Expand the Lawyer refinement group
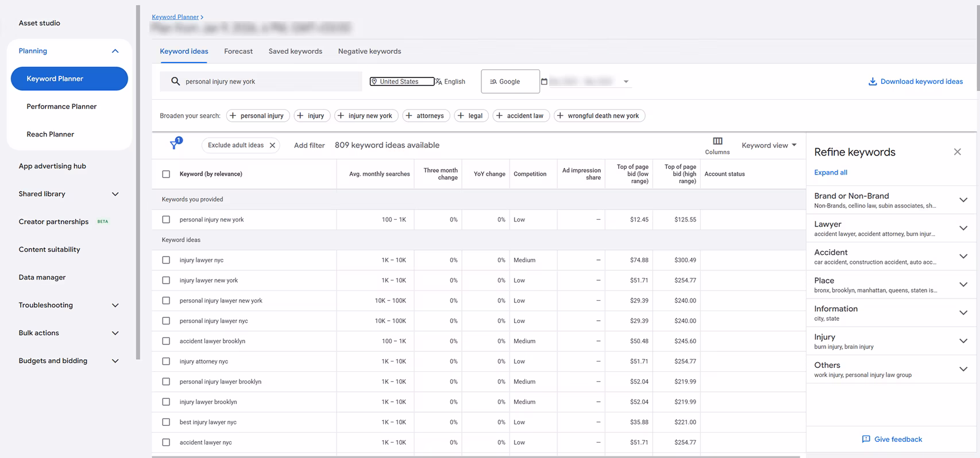Screen dimensions: 980x458 pos(963,228)
